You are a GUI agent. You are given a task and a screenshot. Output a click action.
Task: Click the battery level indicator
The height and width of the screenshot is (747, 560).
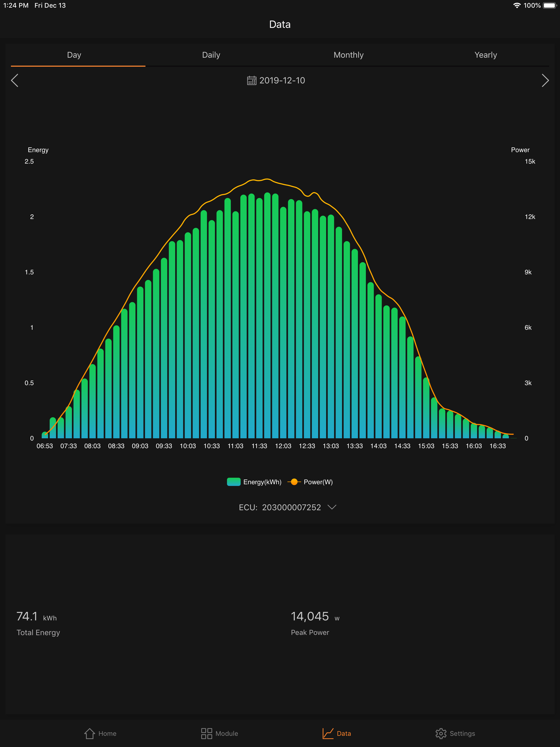pyautogui.click(x=550, y=5)
